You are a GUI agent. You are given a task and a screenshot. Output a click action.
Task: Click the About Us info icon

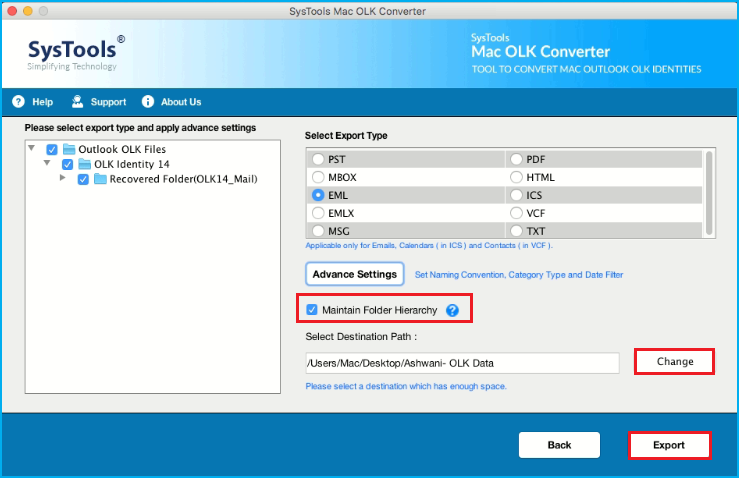[148, 101]
